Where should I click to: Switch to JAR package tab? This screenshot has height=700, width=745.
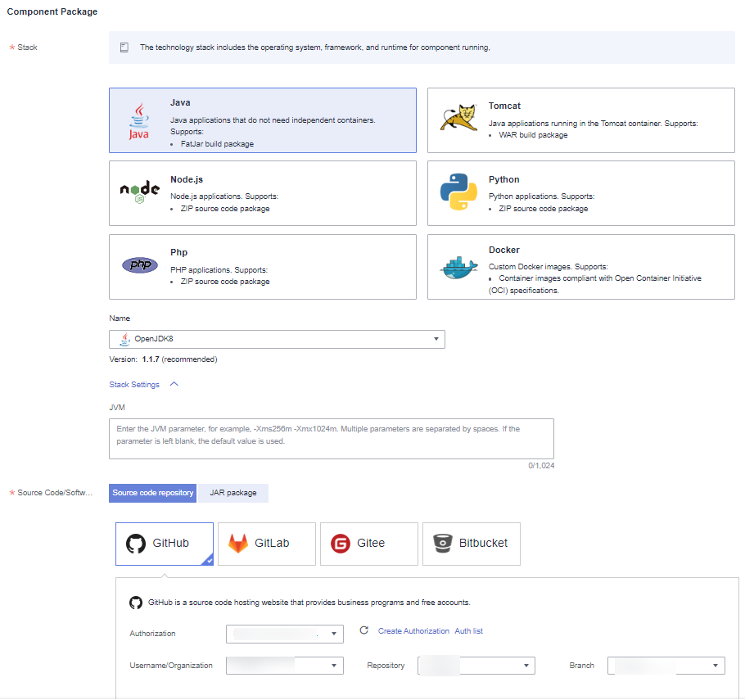(x=233, y=494)
